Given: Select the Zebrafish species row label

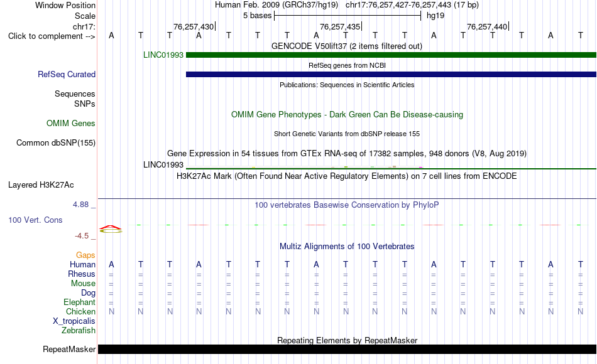Looking at the screenshot, I should (x=79, y=331).
